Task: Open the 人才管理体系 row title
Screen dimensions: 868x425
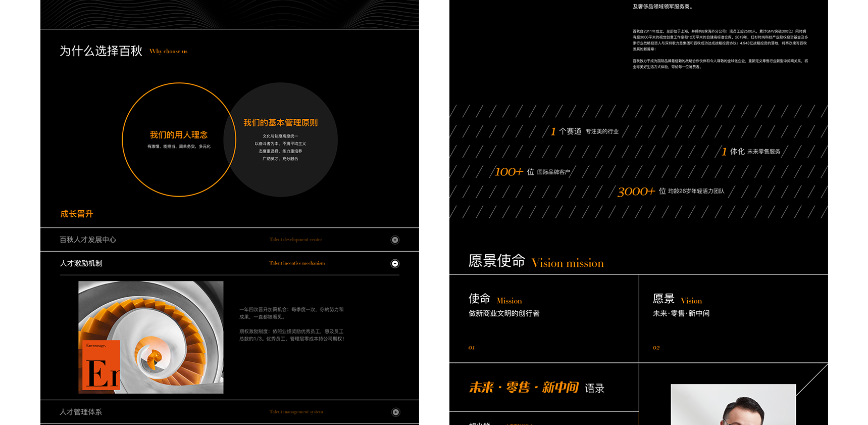Action: [81, 412]
